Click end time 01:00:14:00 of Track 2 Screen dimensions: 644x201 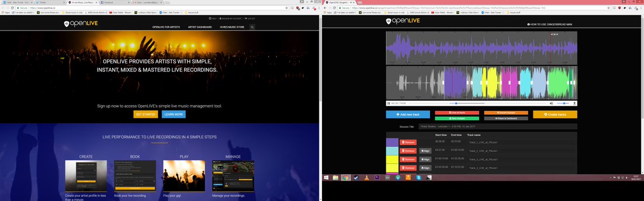click(x=458, y=151)
